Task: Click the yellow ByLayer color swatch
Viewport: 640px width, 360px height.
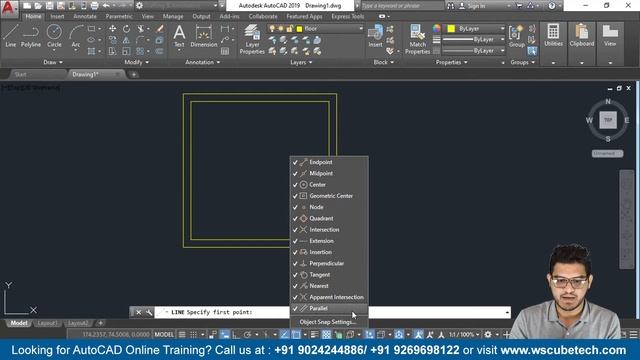Action: click(451, 29)
